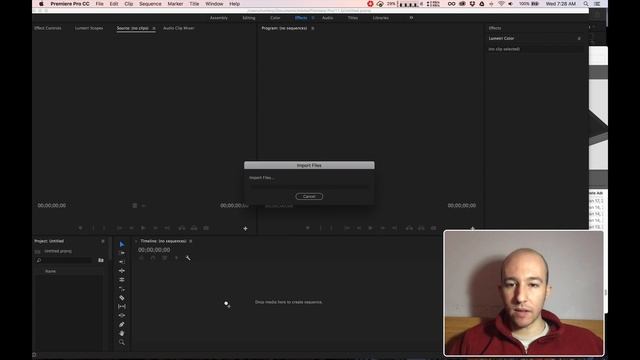Screen dimensions: 640x360
Task: Open the Apple menu
Action: click(41, 4)
